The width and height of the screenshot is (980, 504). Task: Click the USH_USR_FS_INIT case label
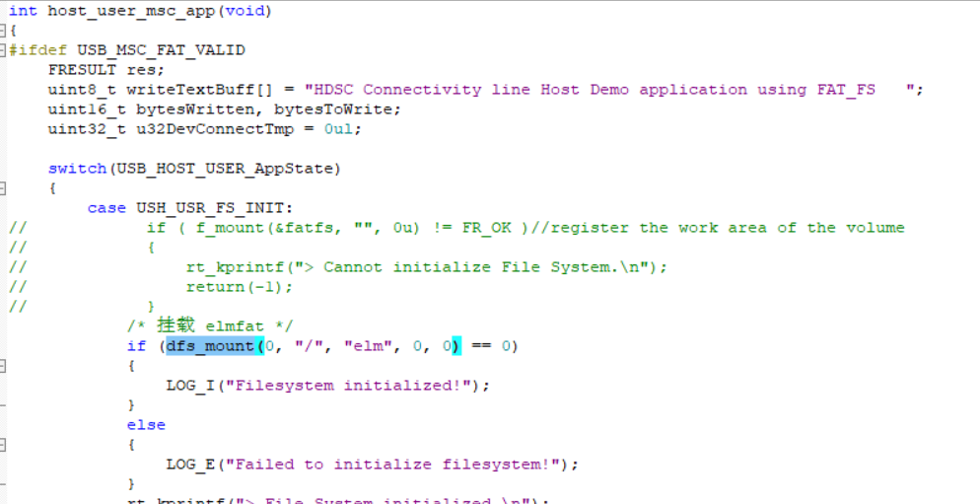tap(210, 207)
